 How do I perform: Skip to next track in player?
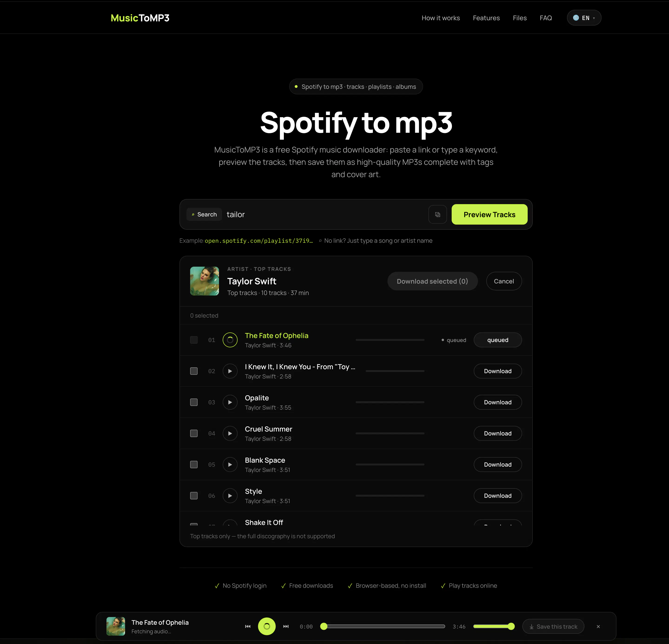[x=286, y=626]
